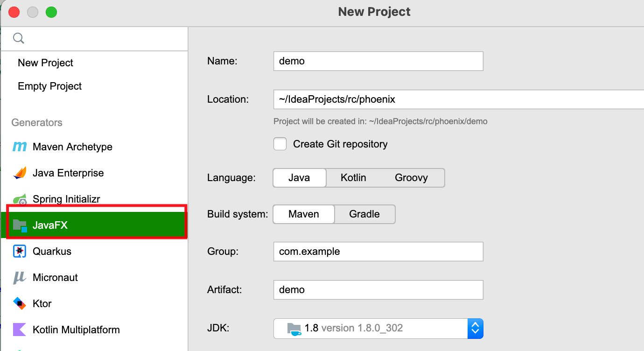Select Kotlin Multiplatform generator label

tap(76, 330)
